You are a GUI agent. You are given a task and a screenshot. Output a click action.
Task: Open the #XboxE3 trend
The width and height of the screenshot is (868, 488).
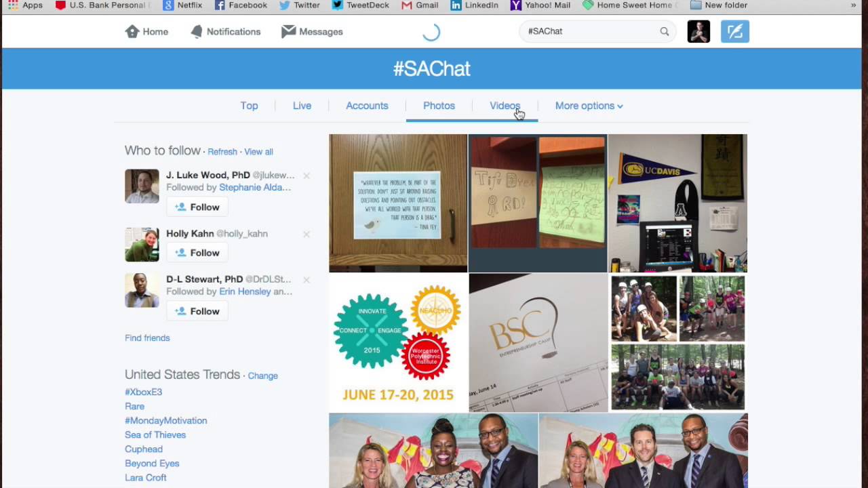coord(143,392)
